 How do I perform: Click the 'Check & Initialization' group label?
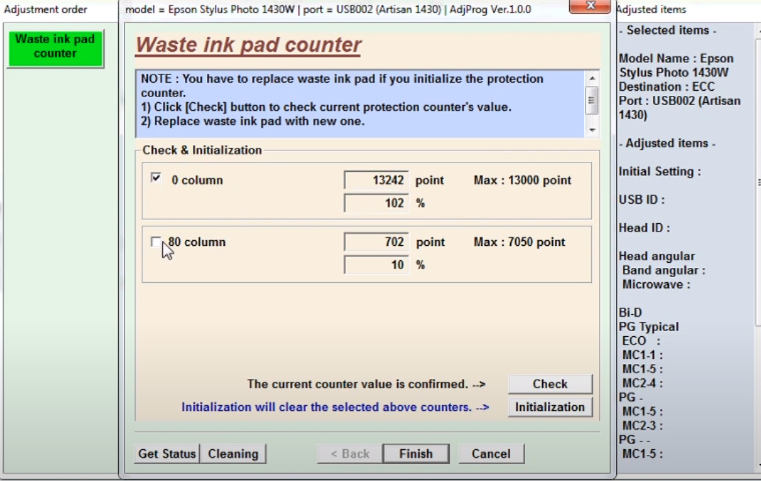pos(202,150)
